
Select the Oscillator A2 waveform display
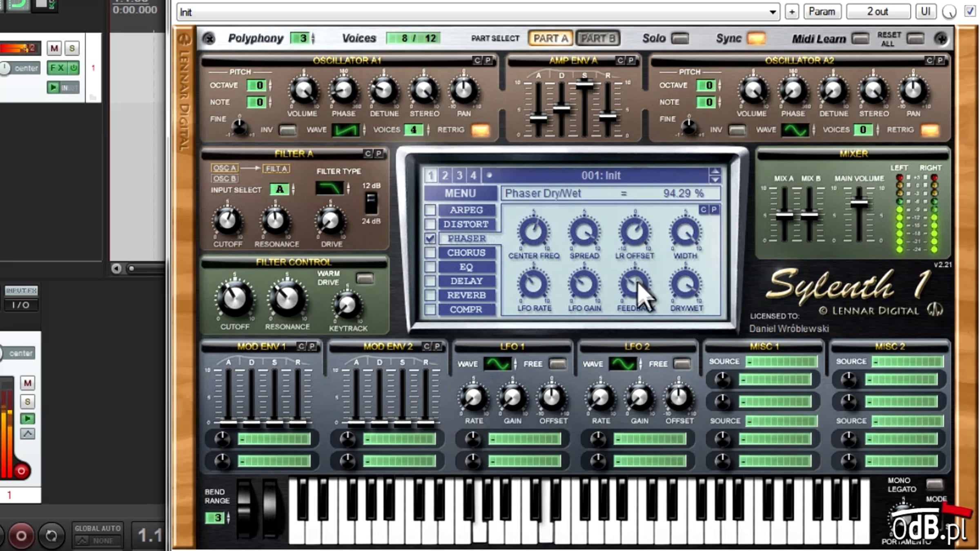[x=795, y=130]
